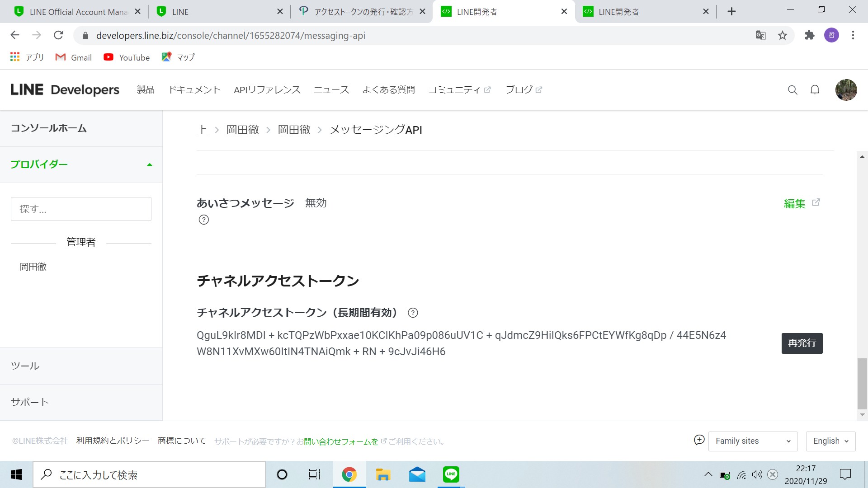Open よくある質問 in header
The width and height of the screenshot is (868, 488).
click(388, 90)
